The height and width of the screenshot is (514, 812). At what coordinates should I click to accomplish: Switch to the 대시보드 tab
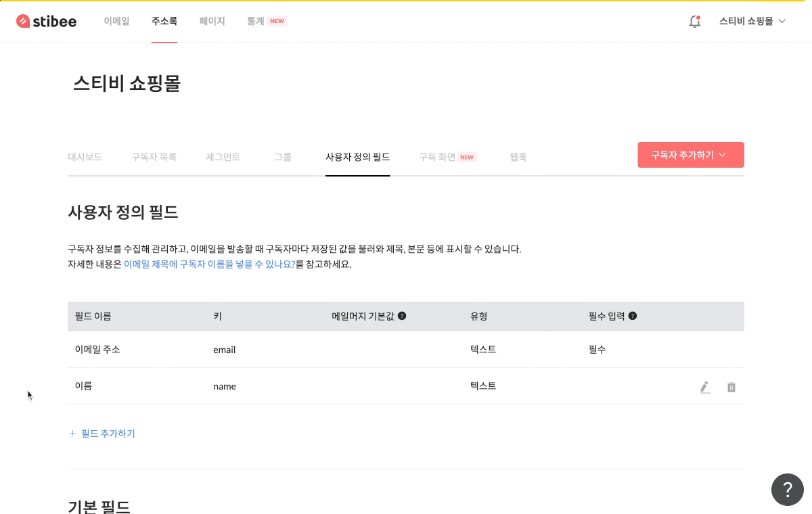coord(85,157)
